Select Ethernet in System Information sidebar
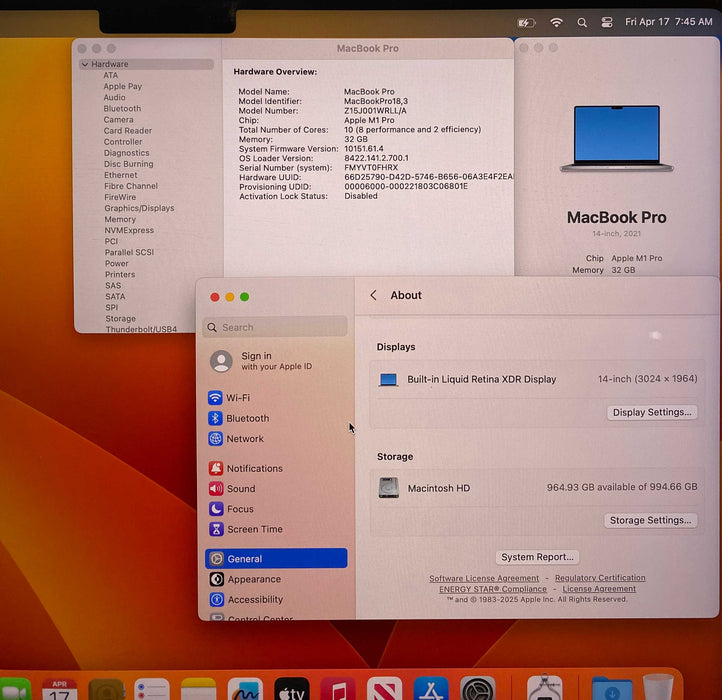 pos(121,175)
